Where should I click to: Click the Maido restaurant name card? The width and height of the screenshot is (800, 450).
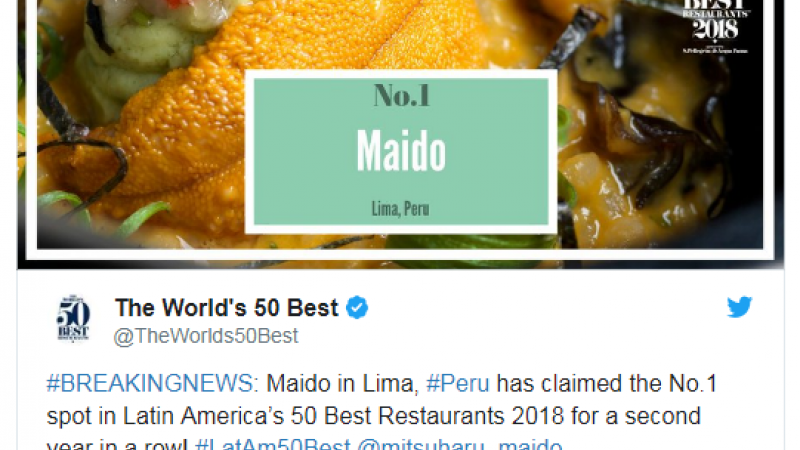pyautogui.click(x=401, y=152)
